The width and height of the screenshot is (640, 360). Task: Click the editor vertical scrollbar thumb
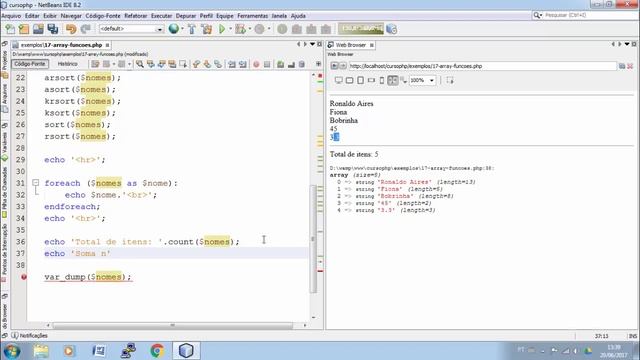pos(313,239)
